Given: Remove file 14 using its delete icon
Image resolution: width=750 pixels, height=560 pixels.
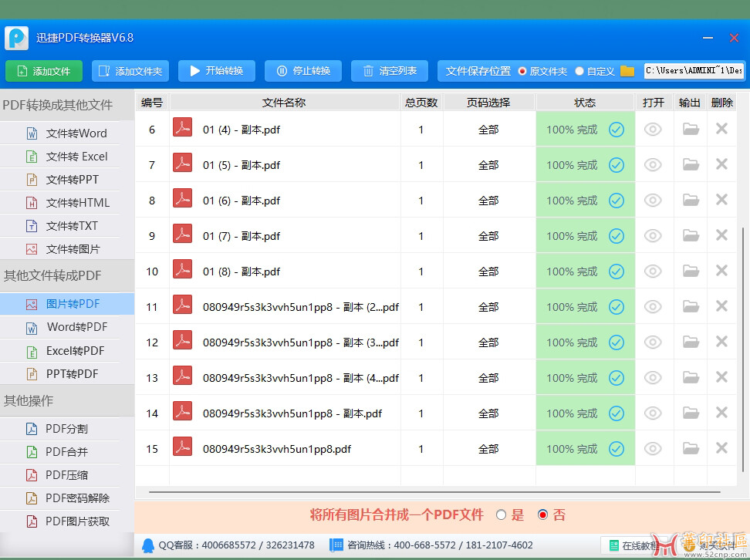Looking at the screenshot, I should point(721,413).
